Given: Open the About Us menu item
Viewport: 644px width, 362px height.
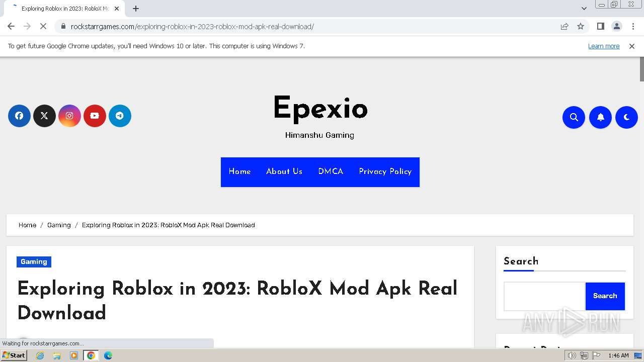Looking at the screenshot, I should [284, 171].
